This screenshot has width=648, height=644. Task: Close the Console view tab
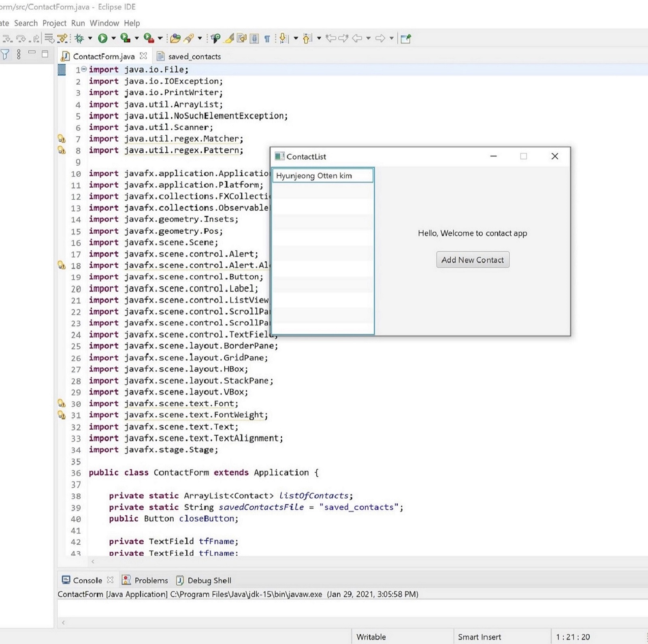tap(110, 580)
